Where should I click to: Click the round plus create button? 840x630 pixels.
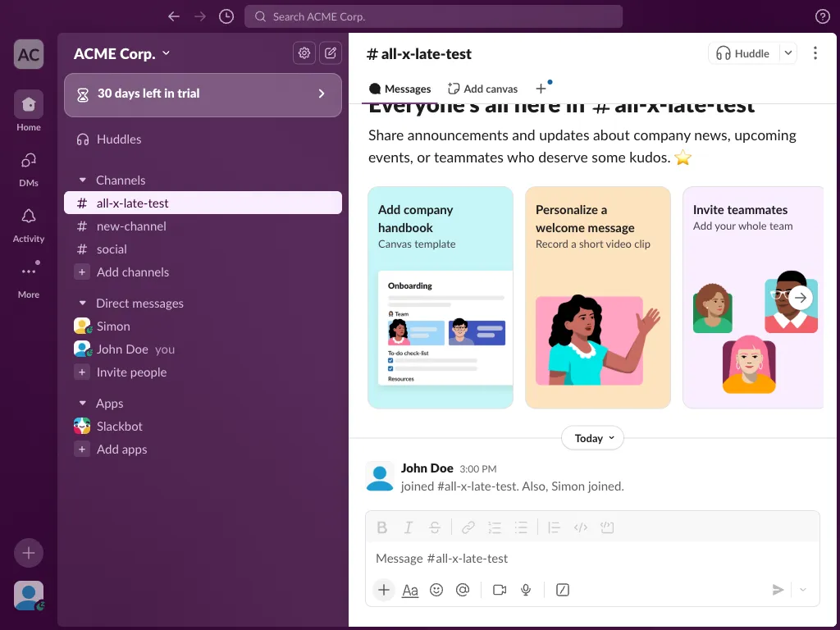(x=29, y=553)
